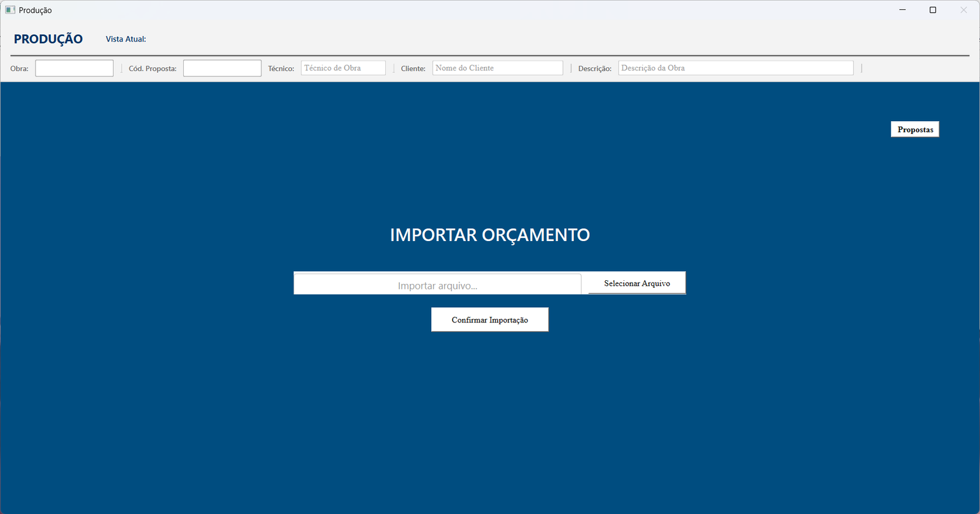This screenshot has width=980, height=514.
Task: Click the Cód. Proposta: label
Action: [153, 69]
